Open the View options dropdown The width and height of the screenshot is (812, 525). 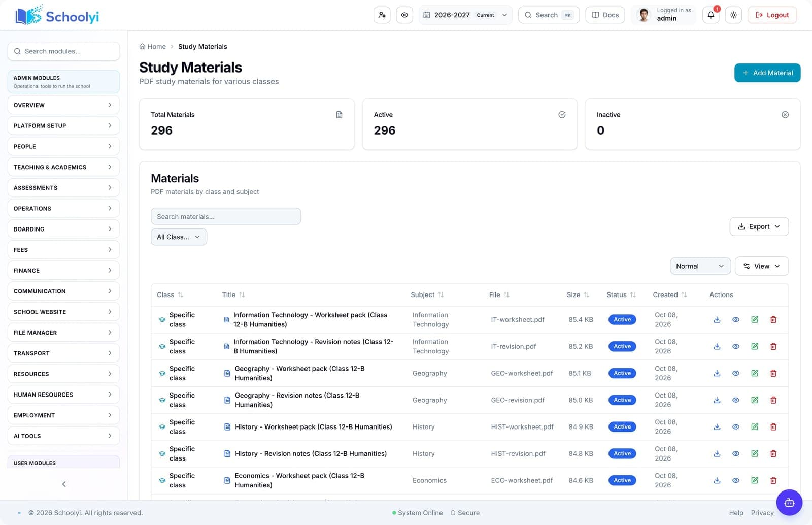(x=762, y=266)
